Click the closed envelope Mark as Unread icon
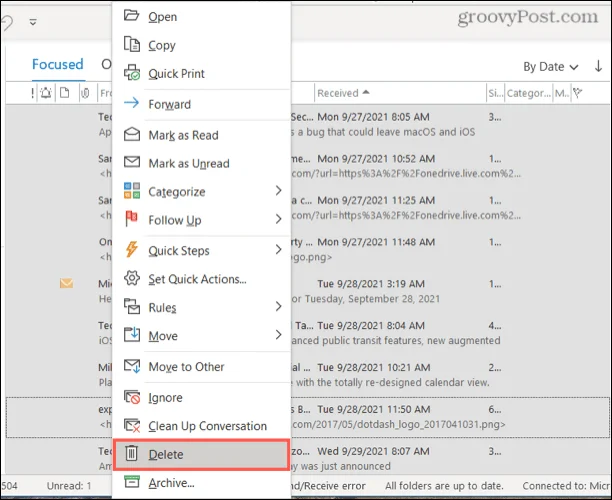Screen dimensions: 612x500 (132, 162)
